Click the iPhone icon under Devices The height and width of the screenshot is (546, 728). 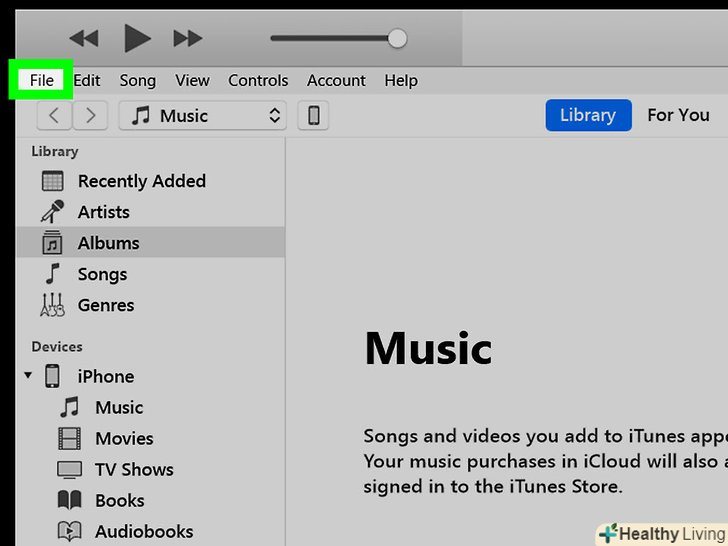(x=52, y=376)
